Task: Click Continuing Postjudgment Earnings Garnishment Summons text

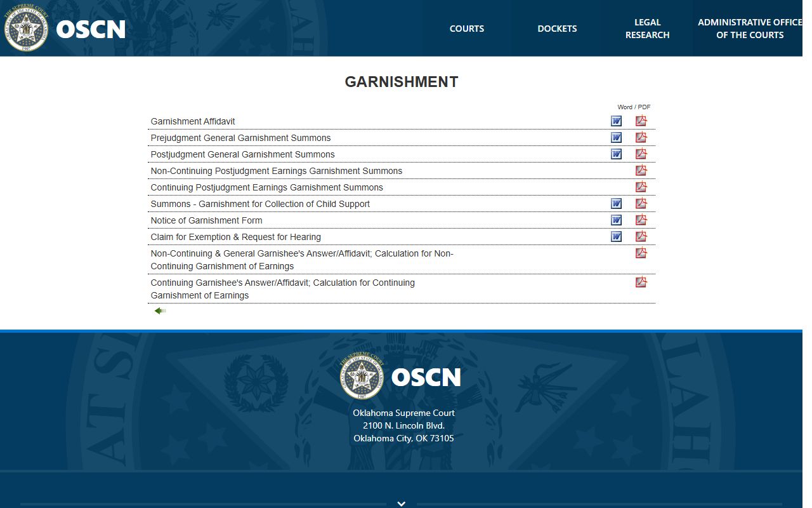Action: (x=266, y=187)
